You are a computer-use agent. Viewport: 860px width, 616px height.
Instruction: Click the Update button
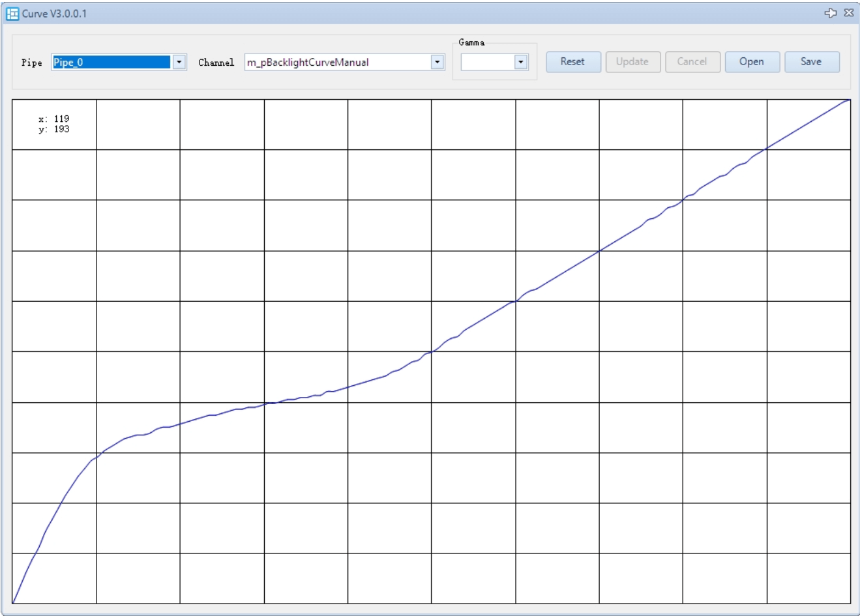tap(632, 62)
